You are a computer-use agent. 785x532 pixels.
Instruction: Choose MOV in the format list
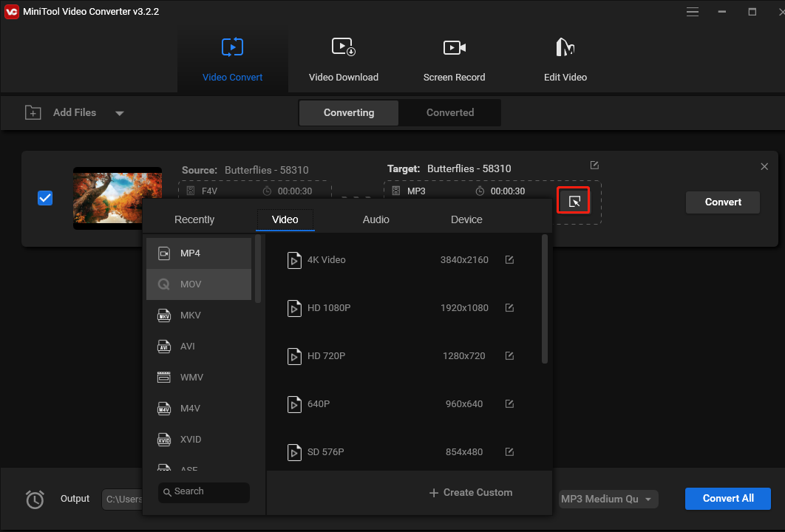coord(199,284)
